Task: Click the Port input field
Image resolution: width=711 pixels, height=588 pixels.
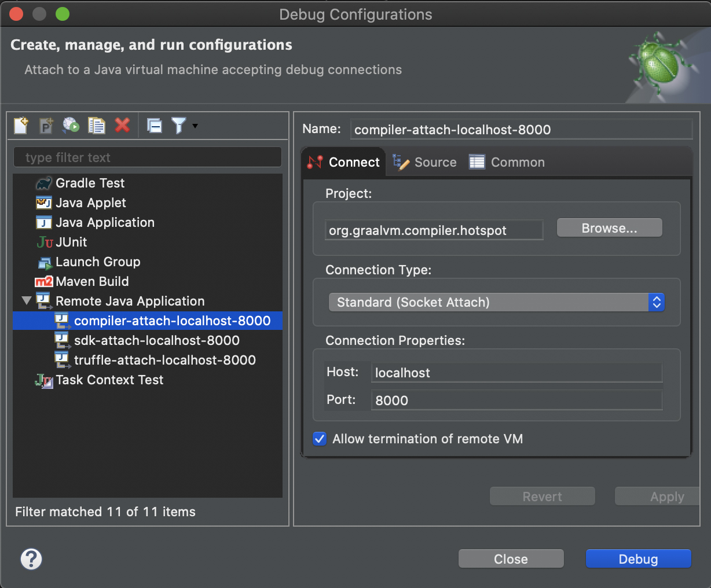Action: coord(516,400)
